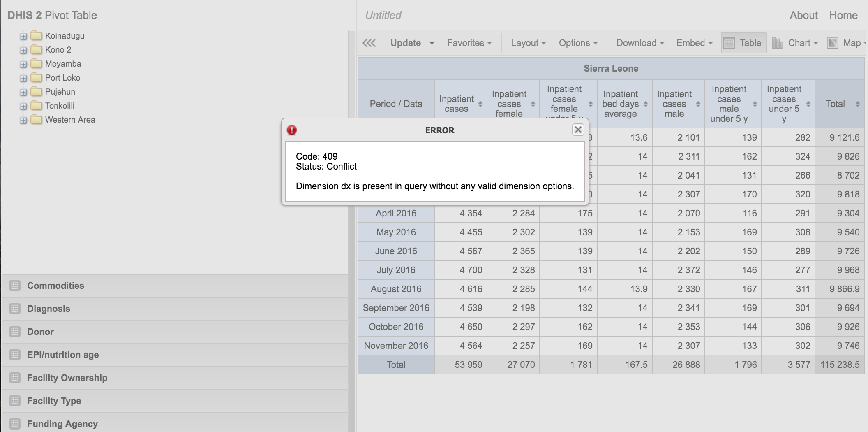Screen dimensions: 868x432
Task: Click the Commodities dimension icon
Action: pos(15,286)
